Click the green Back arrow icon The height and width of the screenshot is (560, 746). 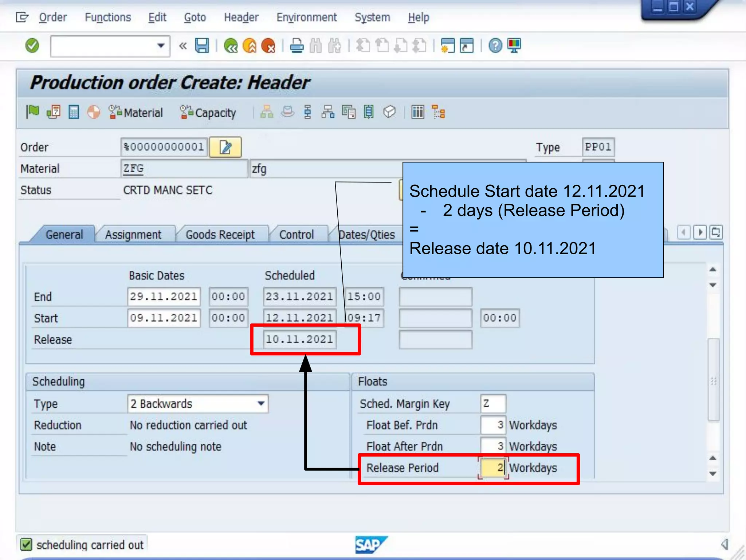231,46
